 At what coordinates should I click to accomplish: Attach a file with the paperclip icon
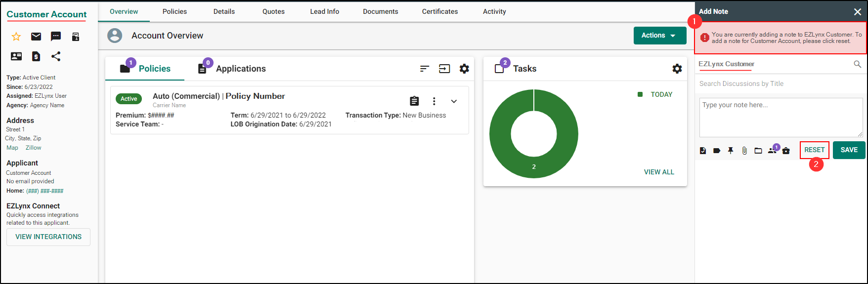[744, 151]
